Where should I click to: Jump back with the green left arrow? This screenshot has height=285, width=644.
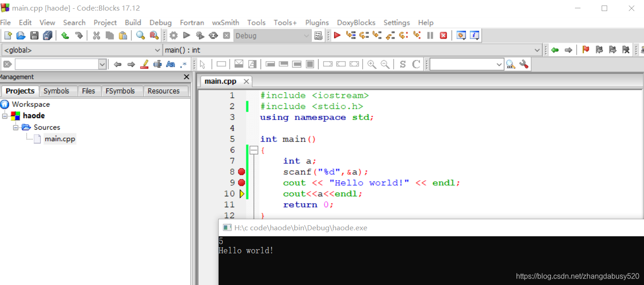click(x=555, y=50)
